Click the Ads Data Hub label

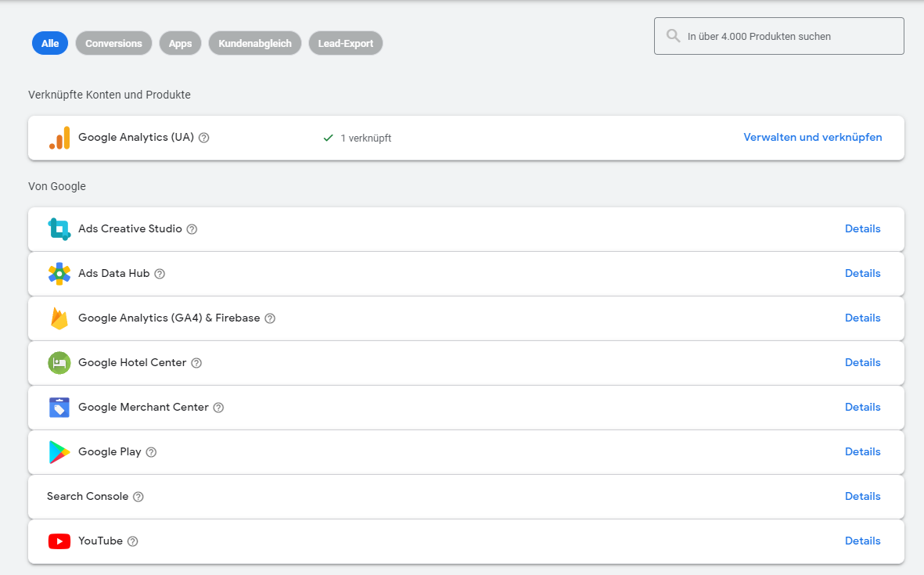[x=113, y=273]
